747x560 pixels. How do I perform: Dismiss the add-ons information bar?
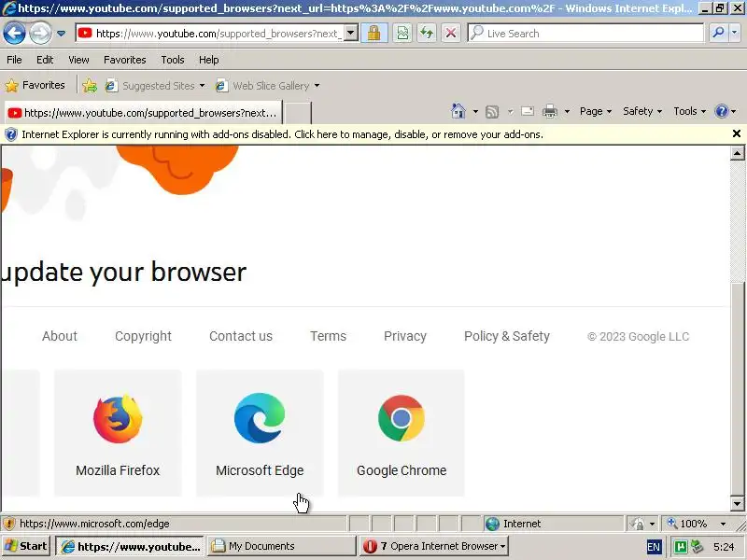pyautogui.click(x=736, y=133)
